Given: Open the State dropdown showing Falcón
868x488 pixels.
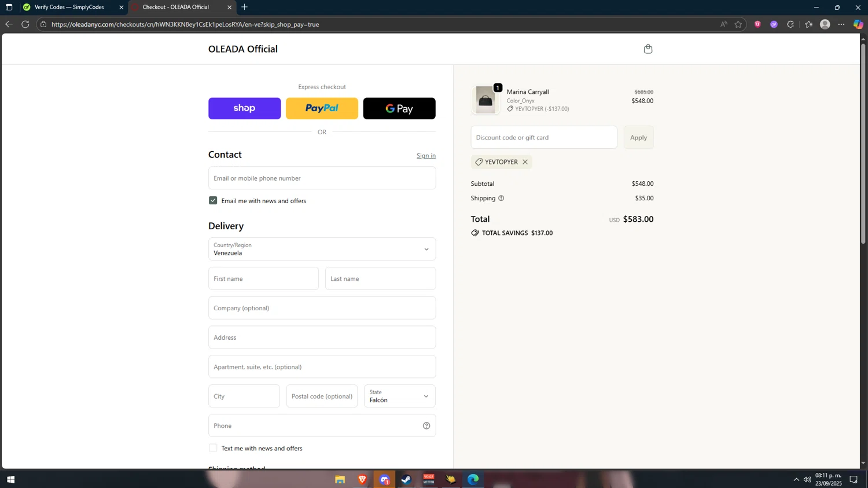Looking at the screenshot, I should [x=399, y=396].
